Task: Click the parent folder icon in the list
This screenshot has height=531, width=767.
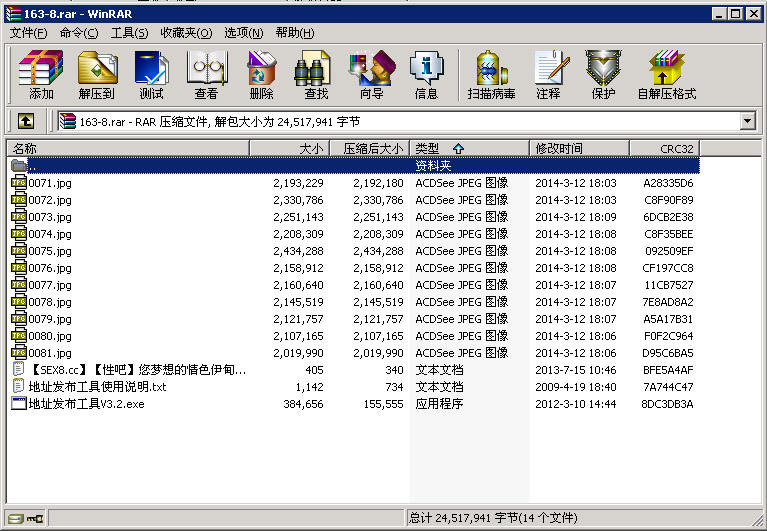Action: [19, 165]
